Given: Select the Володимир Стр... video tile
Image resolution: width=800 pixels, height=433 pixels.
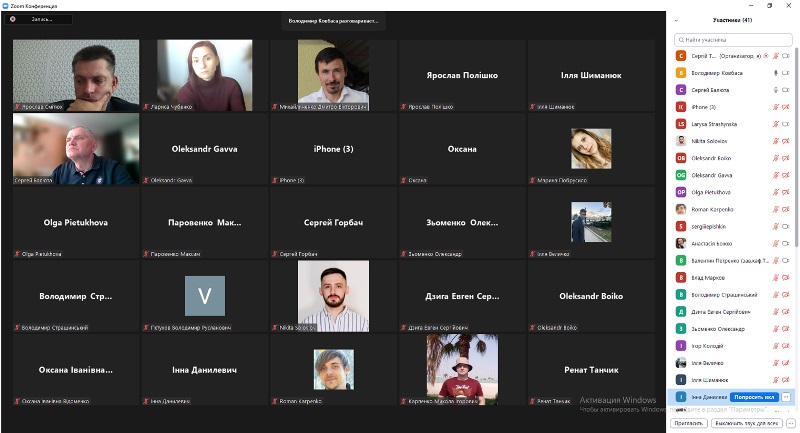Looking at the screenshot, I should click(76, 296).
